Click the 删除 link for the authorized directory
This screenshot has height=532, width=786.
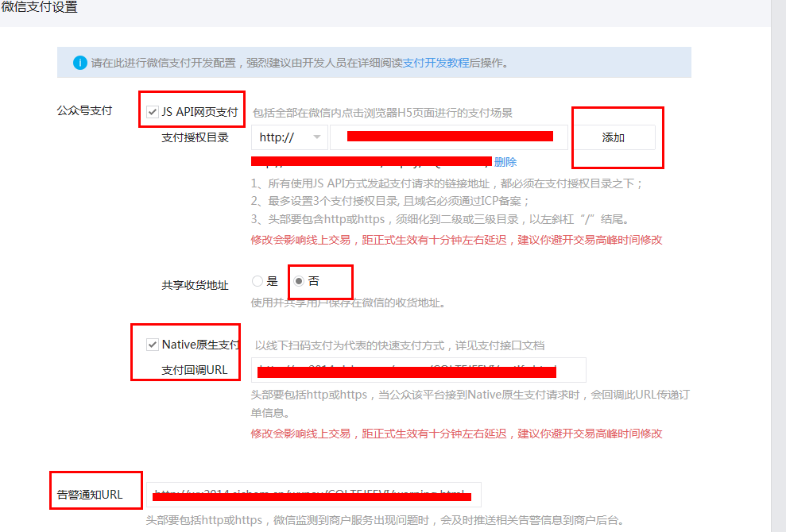pyautogui.click(x=505, y=162)
